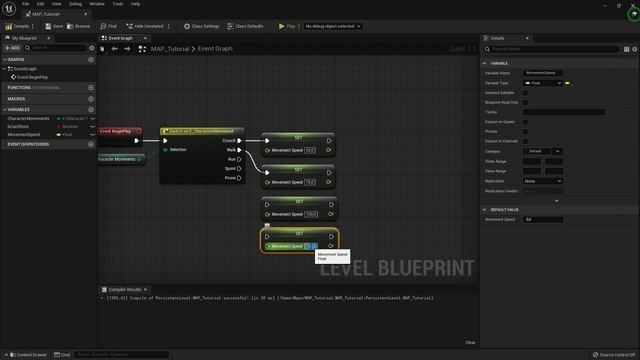Click MAP_Tutorial in the breadcrumb
Image resolution: width=640 pixels, height=360 pixels.
point(170,49)
